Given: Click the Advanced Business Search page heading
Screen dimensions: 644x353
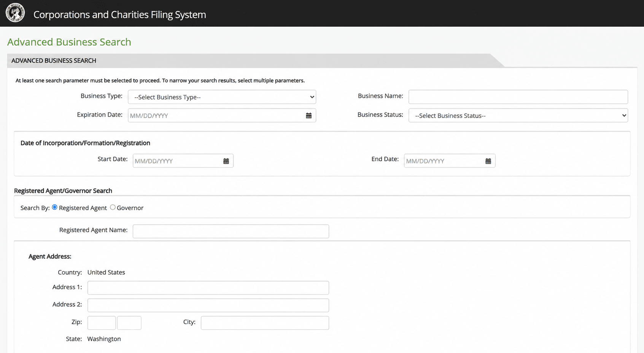Looking at the screenshot, I should [x=69, y=42].
